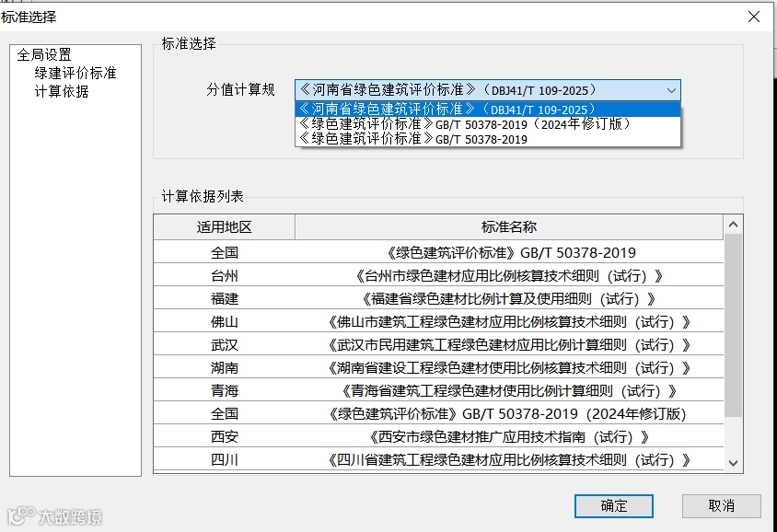
Task: Click the 取消 button to cancel
Action: (x=720, y=506)
